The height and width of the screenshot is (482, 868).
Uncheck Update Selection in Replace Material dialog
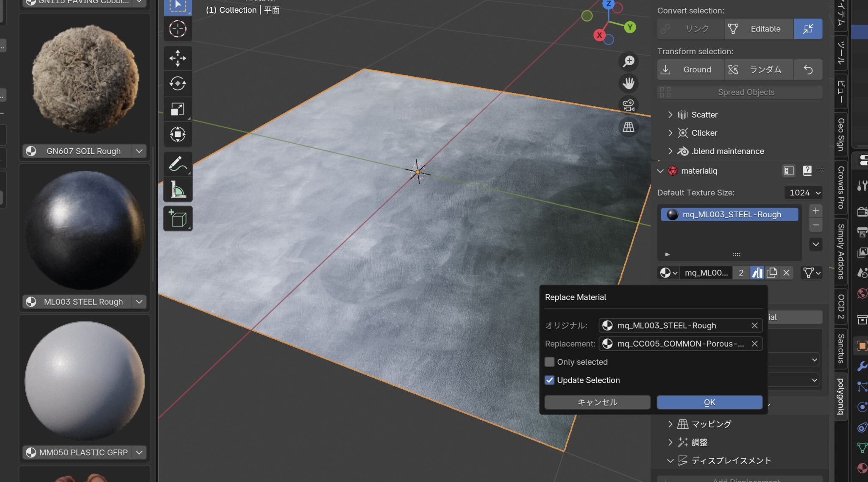[x=550, y=380]
